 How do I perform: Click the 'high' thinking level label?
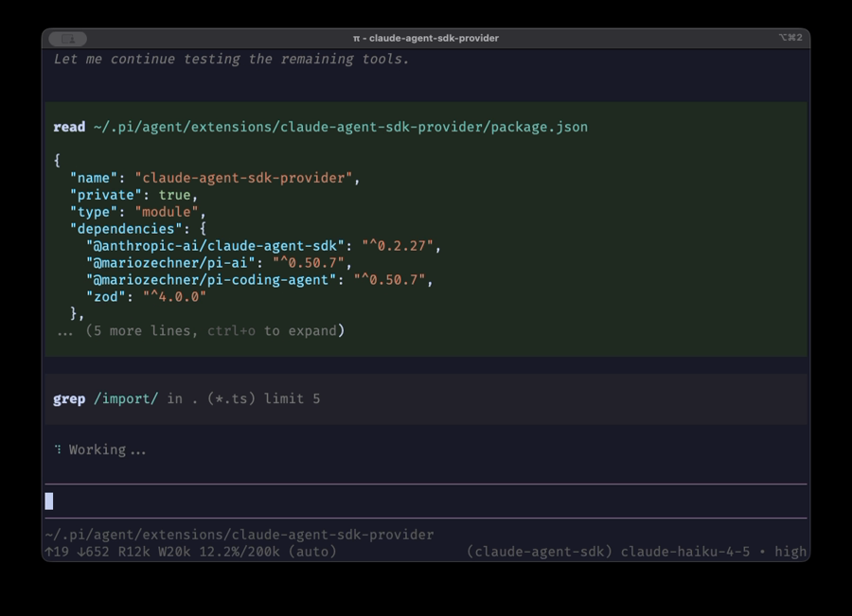[x=790, y=552]
